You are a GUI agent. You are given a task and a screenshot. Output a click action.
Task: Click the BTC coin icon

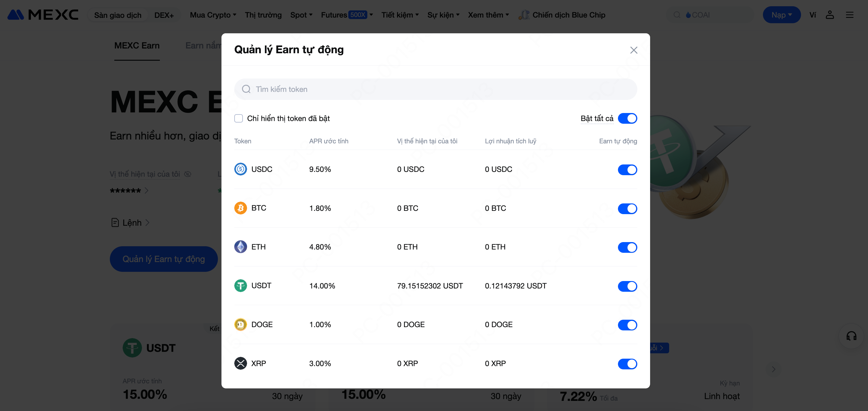click(240, 208)
